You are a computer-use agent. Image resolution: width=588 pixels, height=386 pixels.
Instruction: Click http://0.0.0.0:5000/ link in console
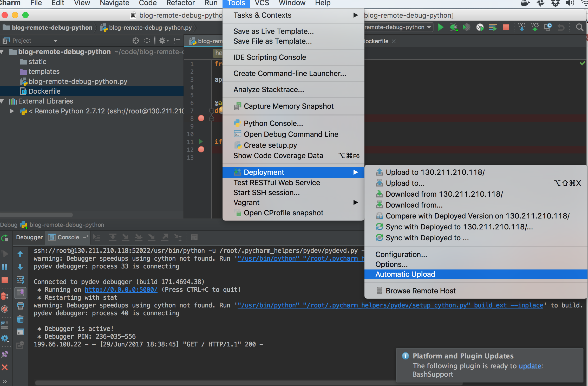(x=121, y=289)
